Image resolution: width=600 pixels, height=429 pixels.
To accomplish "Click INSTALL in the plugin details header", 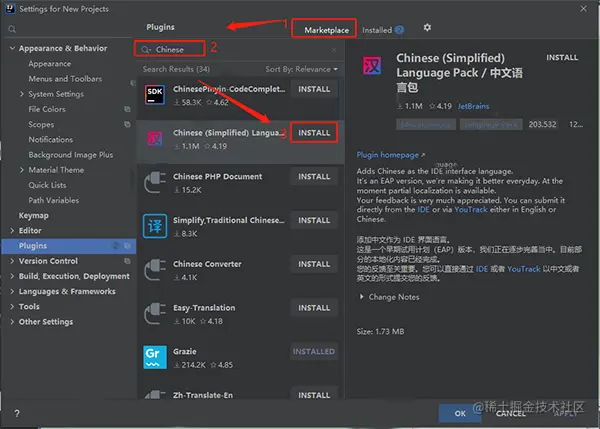I will tap(562, 57).
